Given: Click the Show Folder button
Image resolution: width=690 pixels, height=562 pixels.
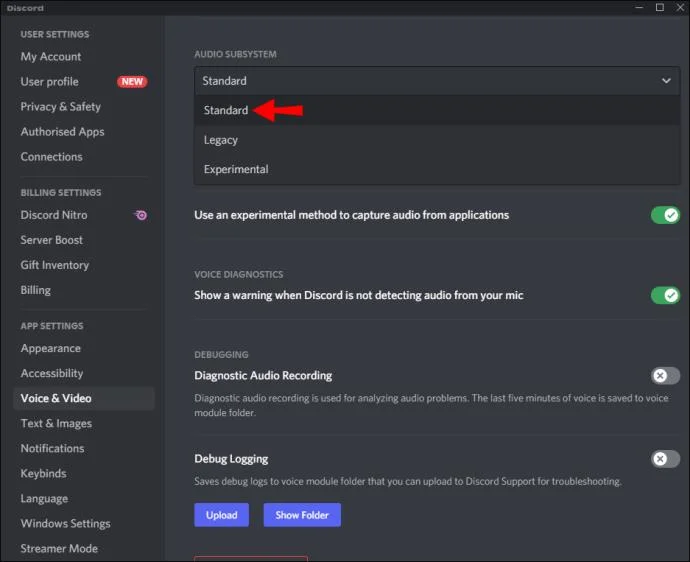Looking at the screenshot, I should pos(302,515).
